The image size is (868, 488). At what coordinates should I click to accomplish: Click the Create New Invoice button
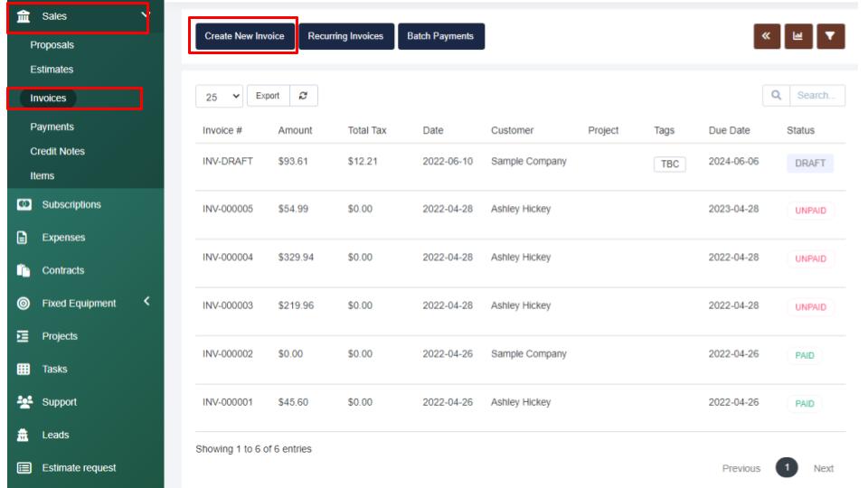point(244,36)
